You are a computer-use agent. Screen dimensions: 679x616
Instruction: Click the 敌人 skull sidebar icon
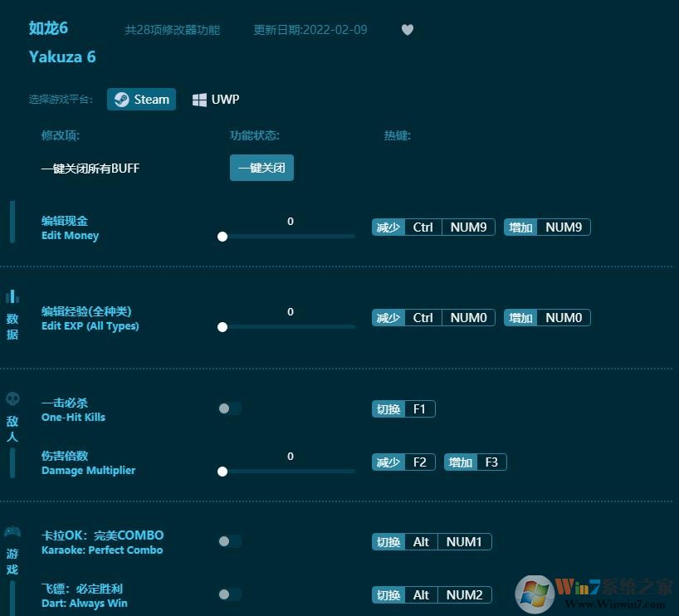12,398
